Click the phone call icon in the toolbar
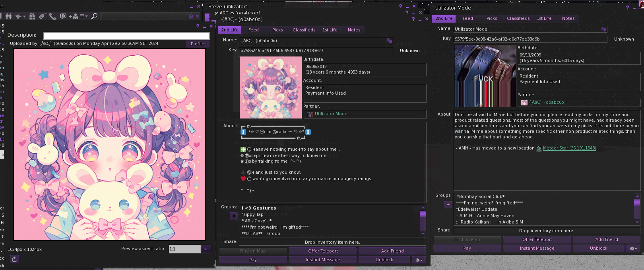 tap(53, 16)
